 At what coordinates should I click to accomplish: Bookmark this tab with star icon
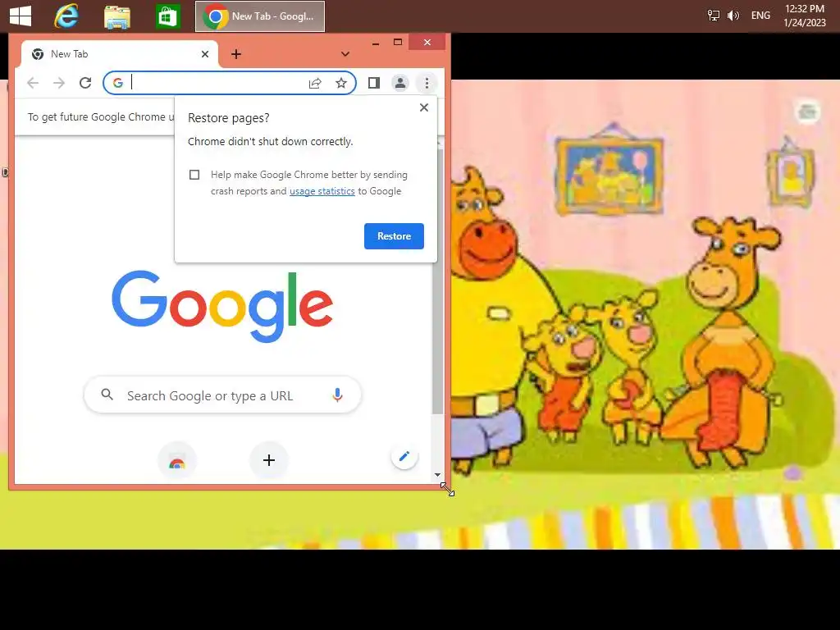pos(341,83)
